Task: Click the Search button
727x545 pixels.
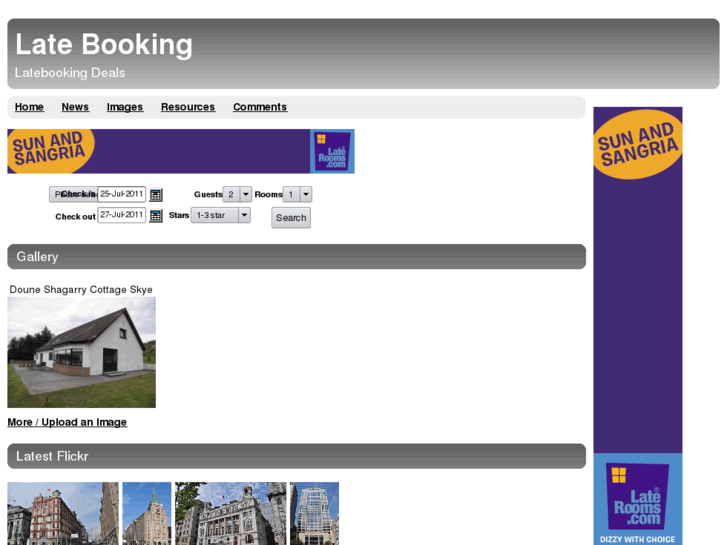Action: point(291,218)
